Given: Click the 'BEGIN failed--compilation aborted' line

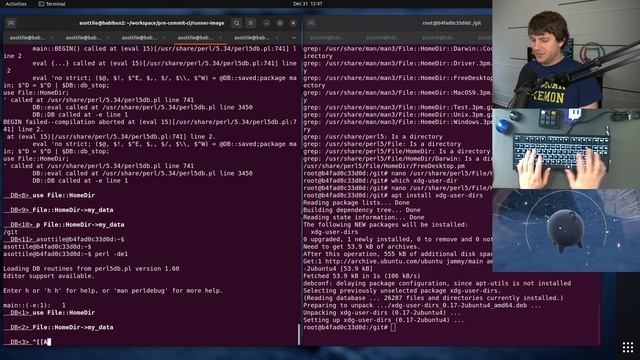Looking at the screenshot, I should coord(150,126).
